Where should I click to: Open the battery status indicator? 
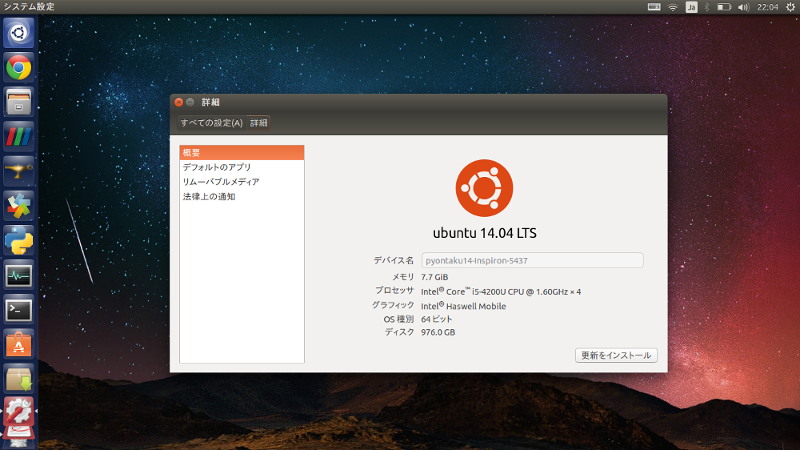(725, 7)
